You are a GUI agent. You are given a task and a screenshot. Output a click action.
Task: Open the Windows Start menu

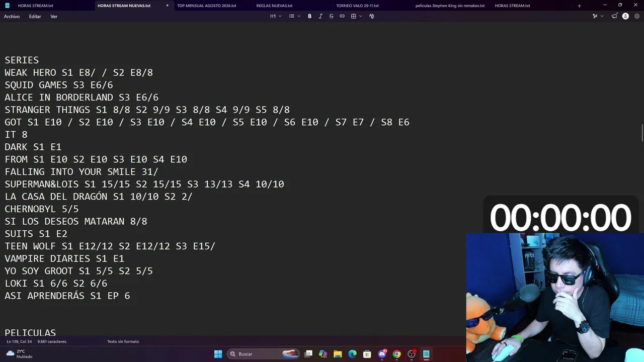(218, 354)
